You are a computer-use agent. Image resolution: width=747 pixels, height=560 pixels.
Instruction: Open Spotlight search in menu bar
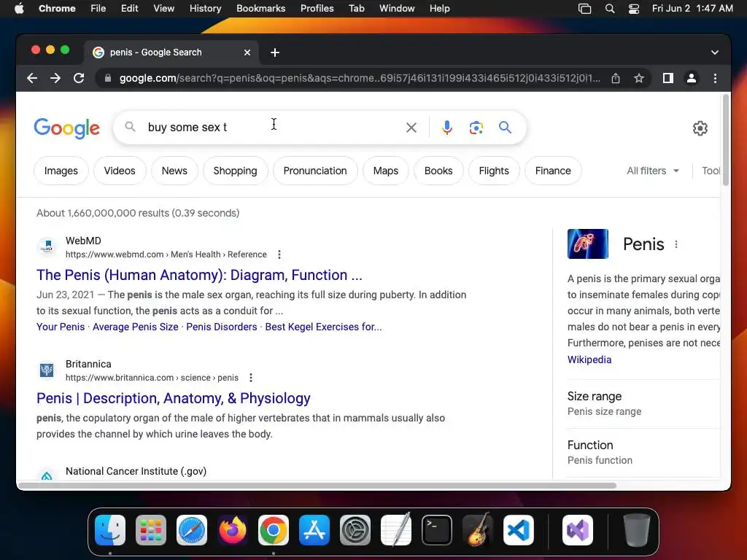(610, 9)
